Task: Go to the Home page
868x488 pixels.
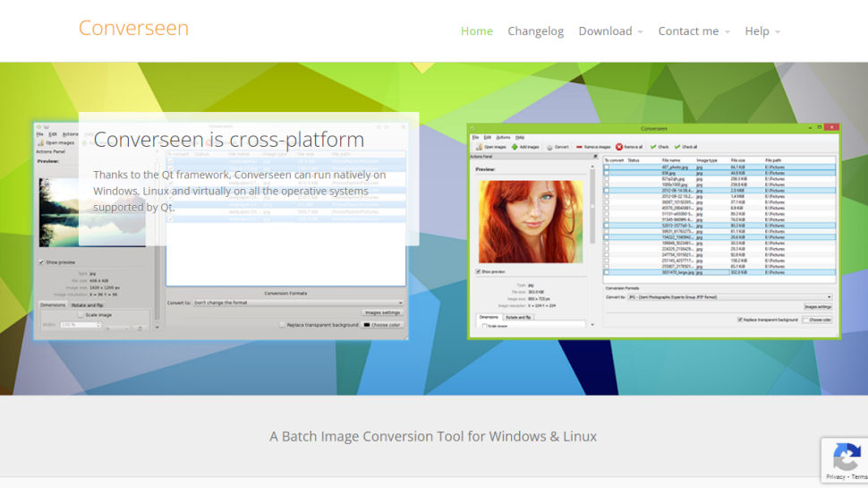Action: pyautogui.click(x=477, y=31)
